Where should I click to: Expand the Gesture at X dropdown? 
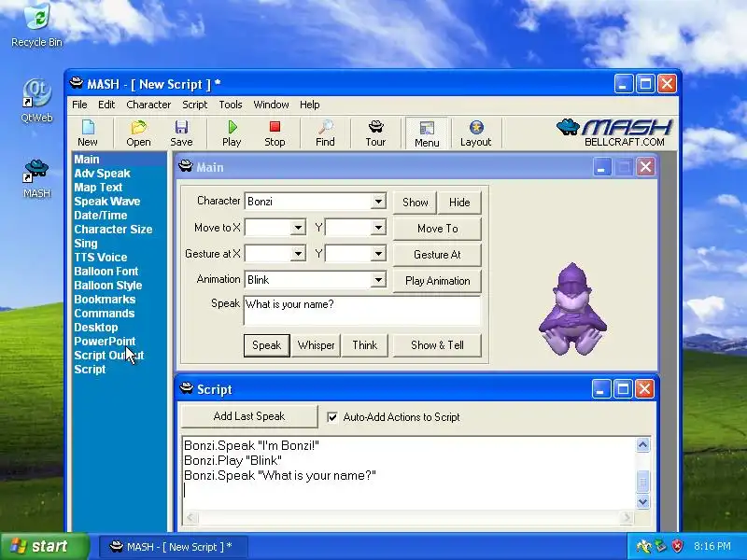click(298, 254)
